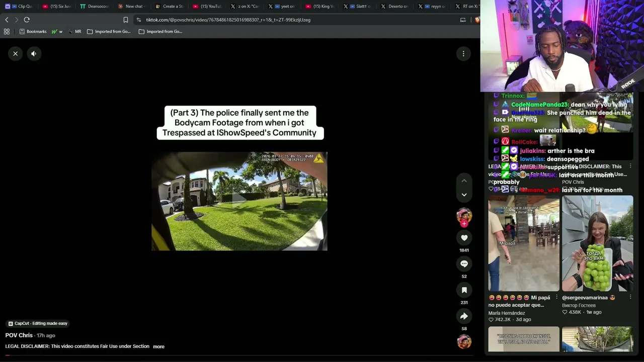Screen dimensions: 644x362
Task: Open the 'w' bookmark
Action: [x=57, y=31]
